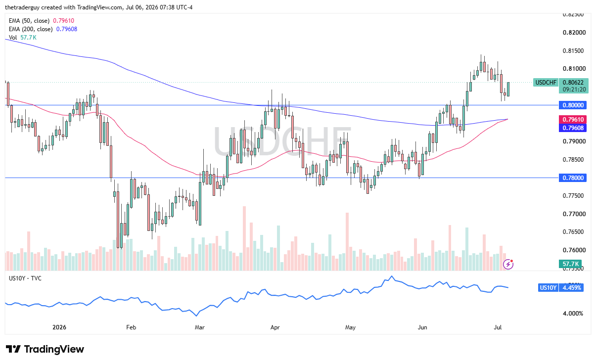Click the Feb date axis label

pos(131,327)
